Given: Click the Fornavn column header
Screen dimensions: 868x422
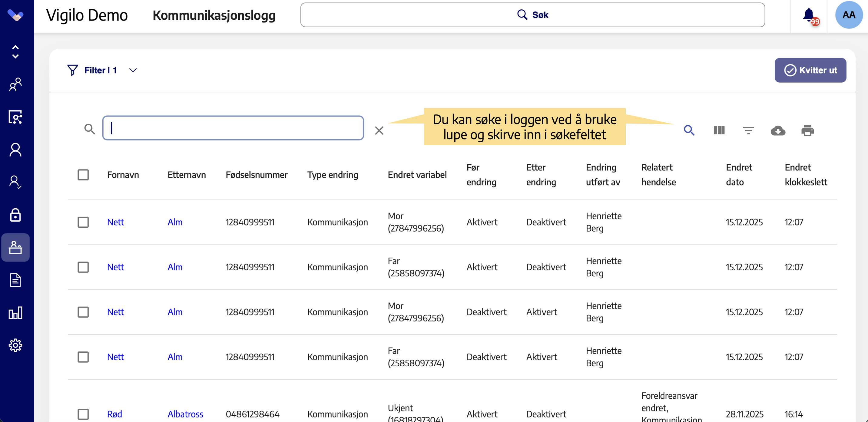Looking at the screenshot, I should 123,175.
